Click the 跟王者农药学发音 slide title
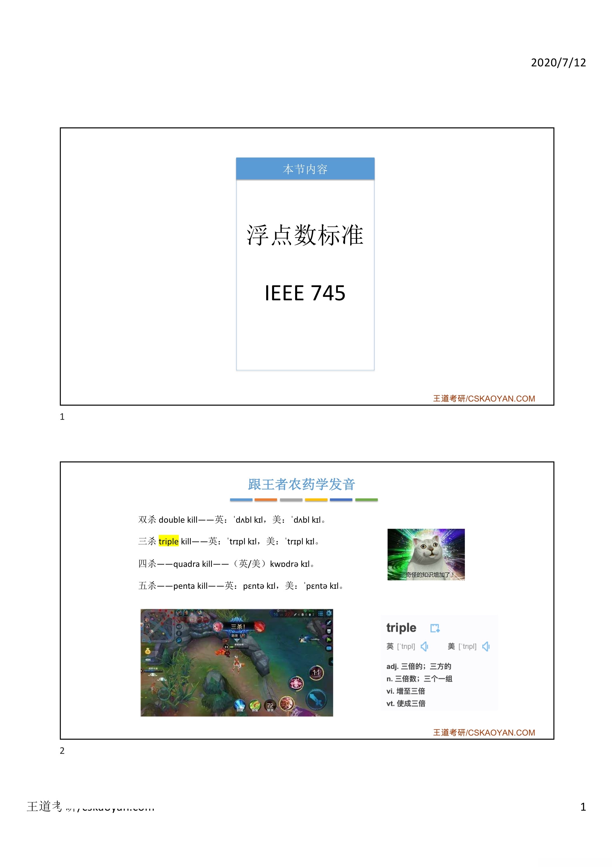Screen dimensions: 613x868 click(x=301, y=484)
